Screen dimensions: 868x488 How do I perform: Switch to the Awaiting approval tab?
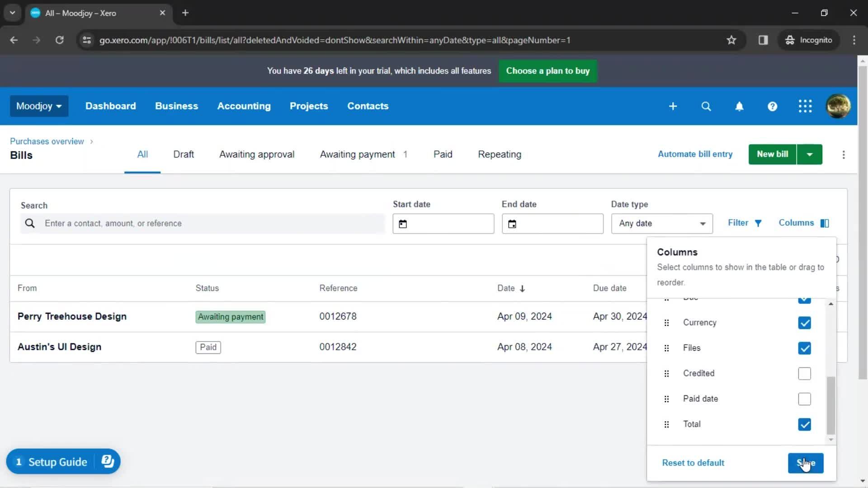click(257, 155)
